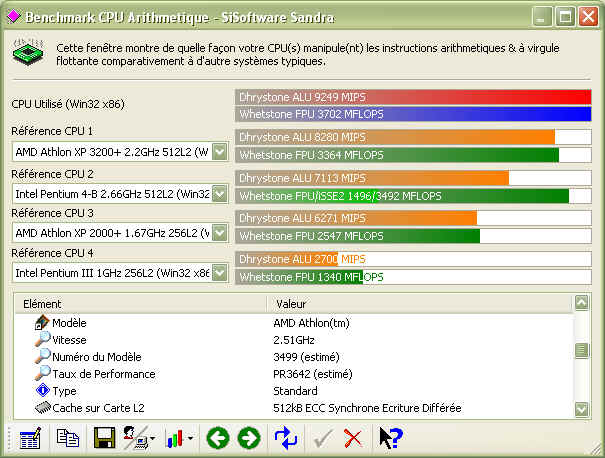This screenshot has width=605, height=458.
Task: Click the Whetstone FPU/iSSE2 1496/3492 MFLOPS bar
Action: point(413,196)
